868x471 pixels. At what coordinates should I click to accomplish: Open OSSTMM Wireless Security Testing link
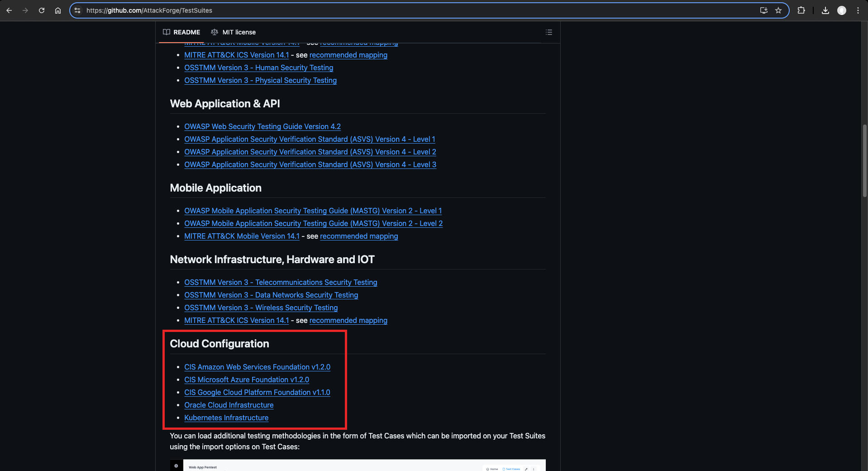[x=261, y=308]
